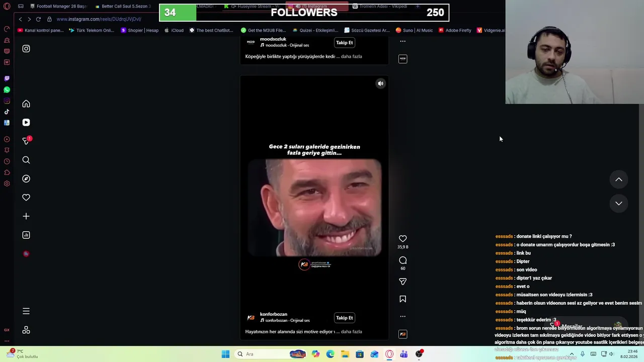Viewport: 644px width, 362px height.
Task: Follow konforbozan with Takip Et button
Action: [x=345, y=318]
